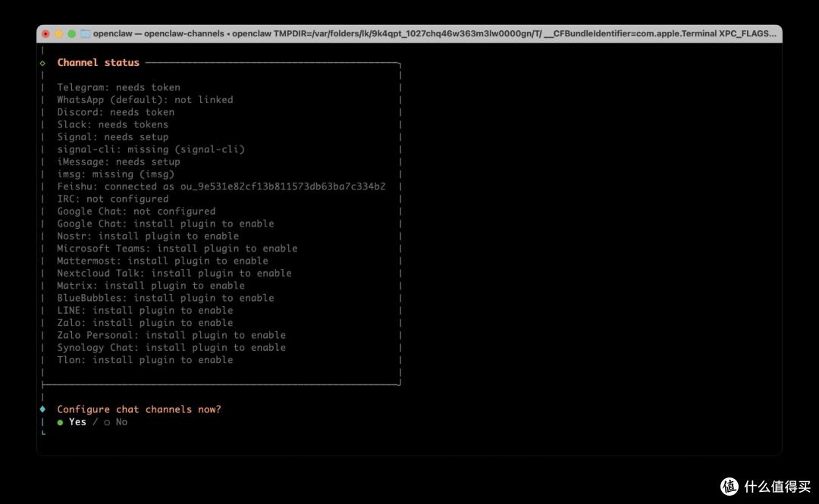The image size is (819, 504).
Task: Click 'Zalo Personal: install plugin to enable'
Action: (x=171, y=335)
